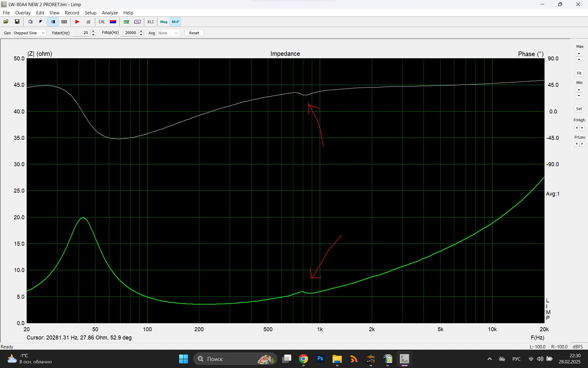Open the Avg None dropdown
This screenshot has height=368, width=588.
168,33
